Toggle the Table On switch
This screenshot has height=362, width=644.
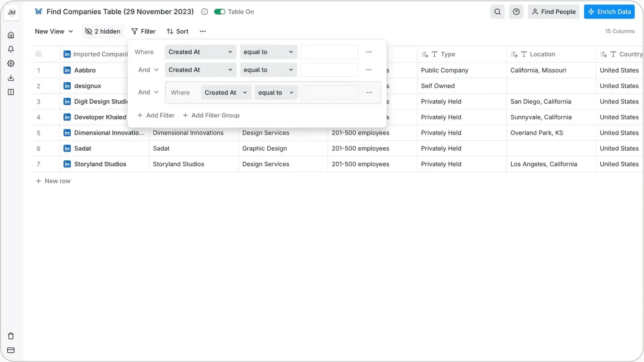tap(220, 12)
